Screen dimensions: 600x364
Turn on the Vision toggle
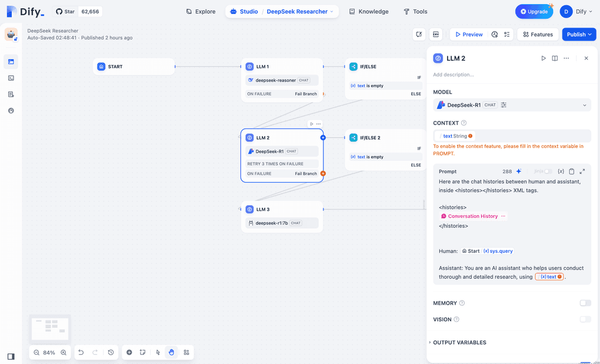(585, 319)
